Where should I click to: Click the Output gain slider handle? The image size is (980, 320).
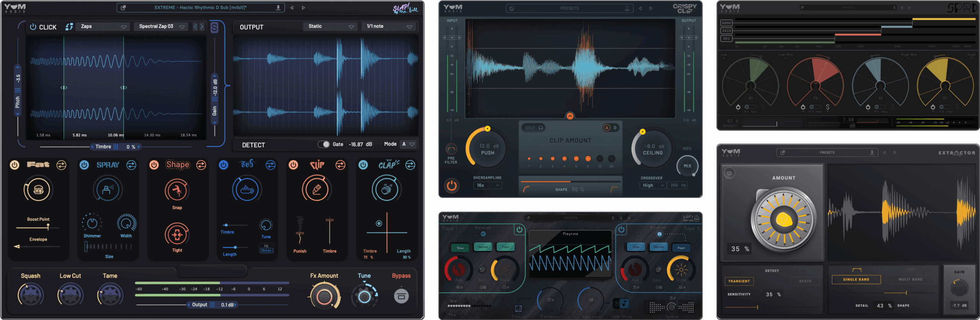(212, 305)
